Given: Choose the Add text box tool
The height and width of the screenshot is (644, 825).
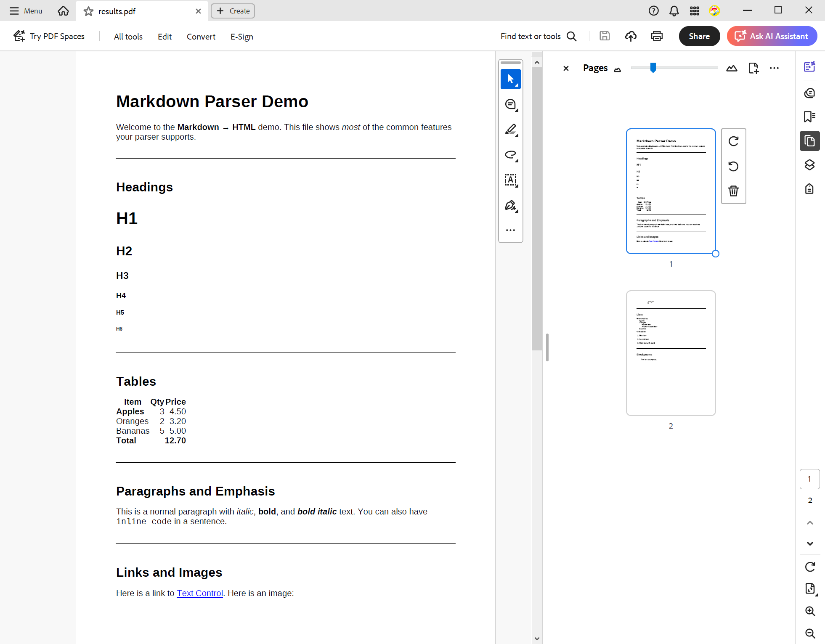Looking at the screenshot, I should [511, 180].
